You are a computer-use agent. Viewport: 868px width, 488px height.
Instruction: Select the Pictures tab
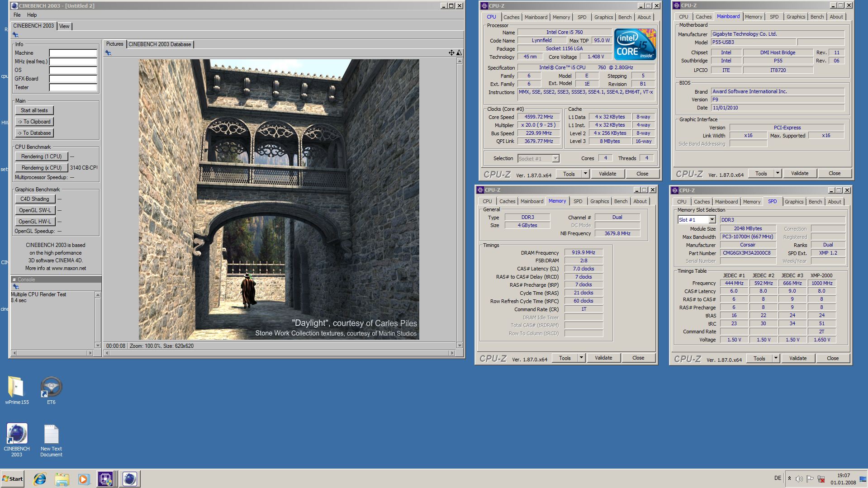[114, 44]
